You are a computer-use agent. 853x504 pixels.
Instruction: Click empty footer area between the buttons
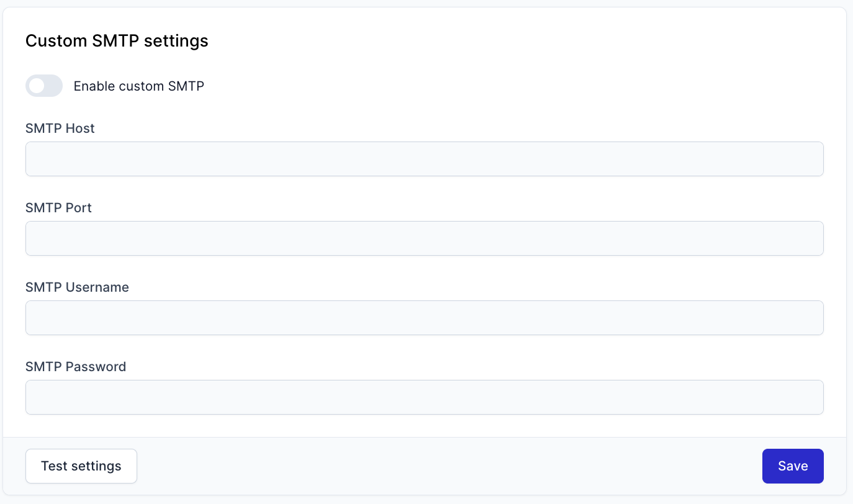coord(449,466)
